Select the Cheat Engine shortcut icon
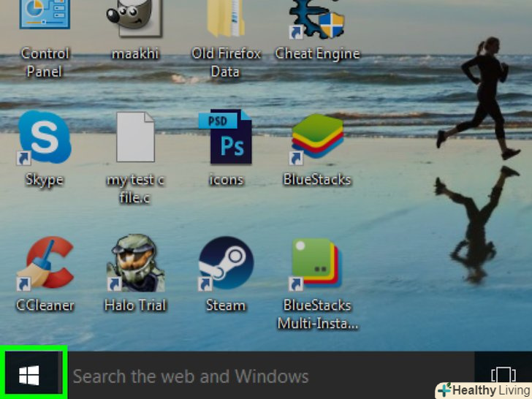Screen dimensions: 532x399 coord(316,19)
